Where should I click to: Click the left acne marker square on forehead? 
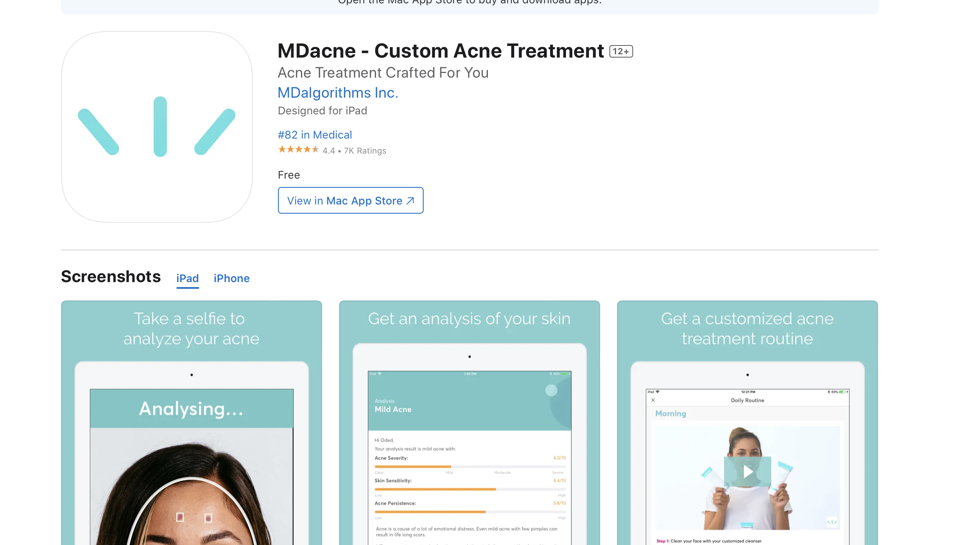(180, 517)
